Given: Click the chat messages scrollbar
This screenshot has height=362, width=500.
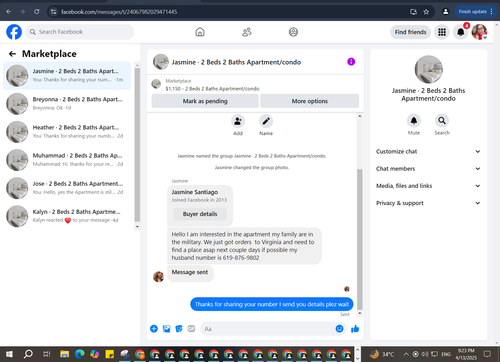Looking at the screenshot, I should [360, 240].
